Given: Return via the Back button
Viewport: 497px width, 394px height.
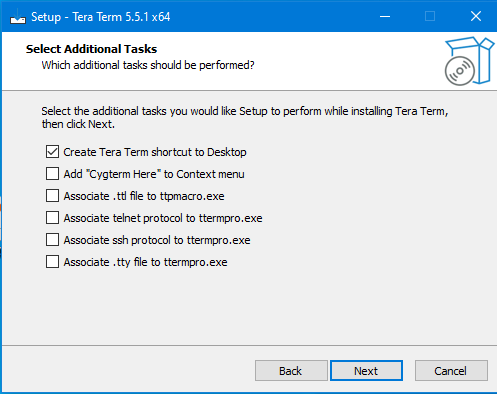Looking at the screenshot, I should (291, 371).
